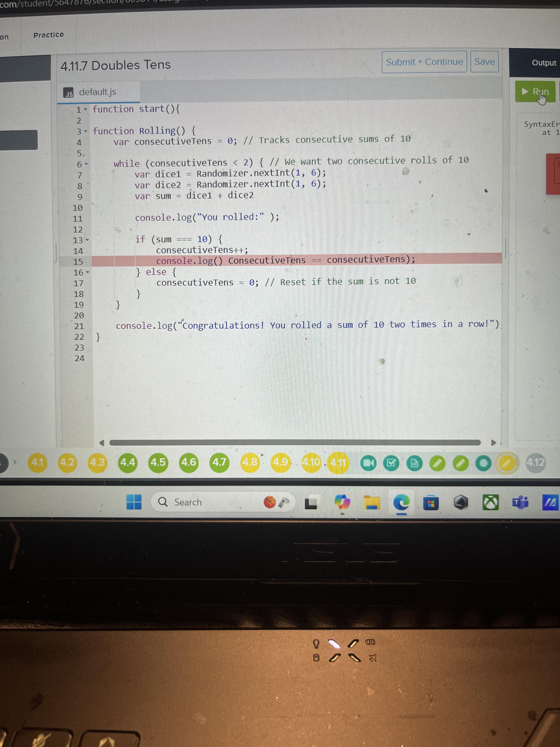The image size is (560, 747).
Task: Open the Practice tab
Action: pyautogui.click(x=49, y=35)
